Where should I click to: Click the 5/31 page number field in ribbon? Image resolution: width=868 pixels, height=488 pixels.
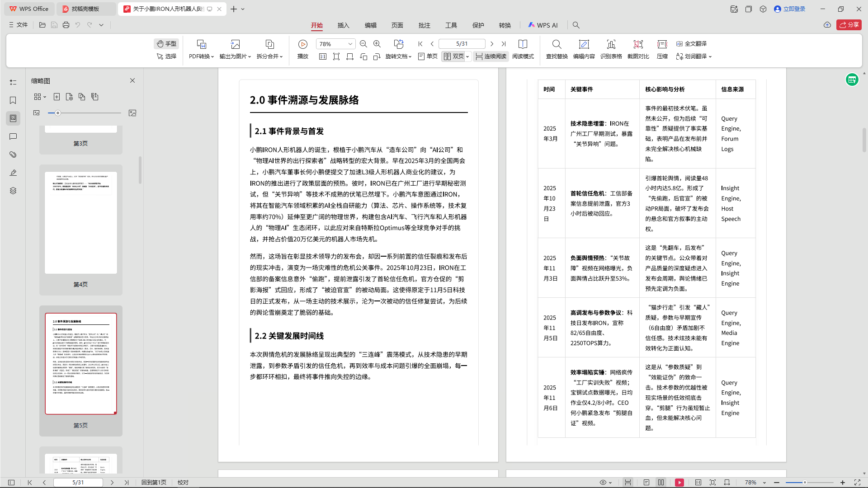tap(462, 44)
